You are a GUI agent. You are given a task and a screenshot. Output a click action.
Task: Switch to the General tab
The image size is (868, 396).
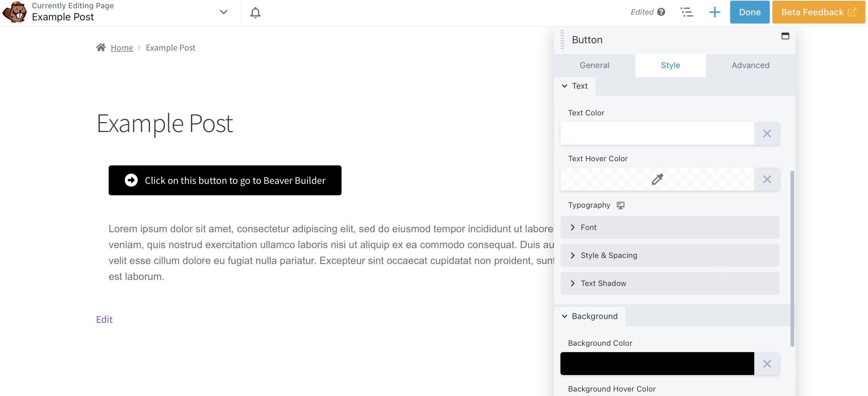[594, 65]
